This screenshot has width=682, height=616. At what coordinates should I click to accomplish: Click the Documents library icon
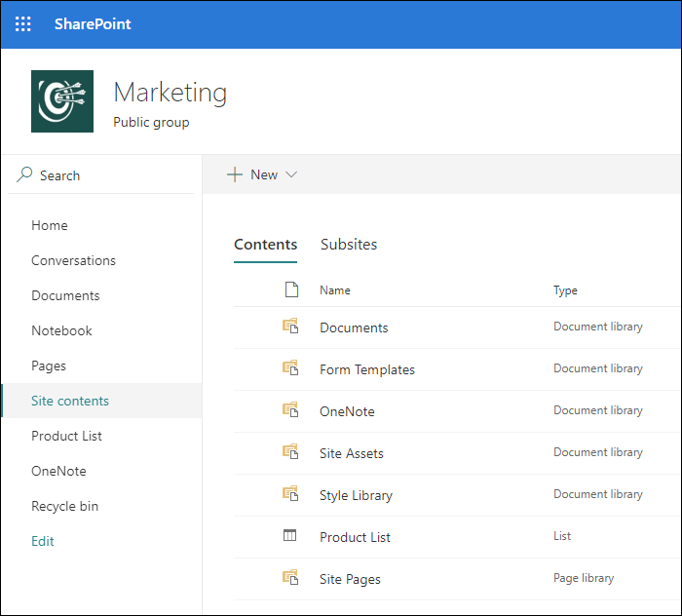coord(290,326)
